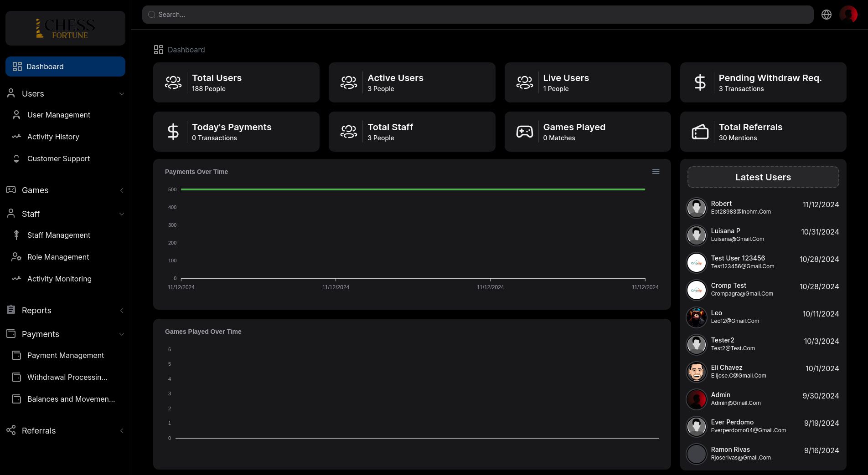The width and height of the screenshot is (868, 475).
Task: Click the Latest Users header button
Action: (763, 177)
